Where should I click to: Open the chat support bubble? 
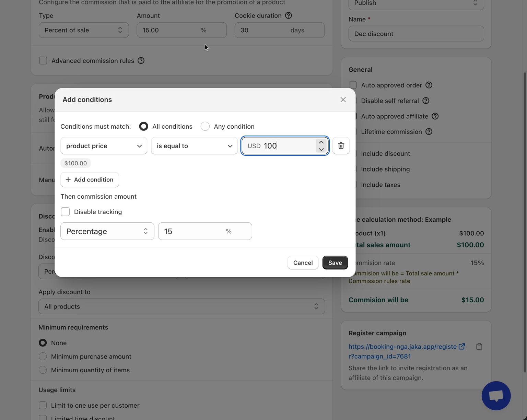point(496,396)
